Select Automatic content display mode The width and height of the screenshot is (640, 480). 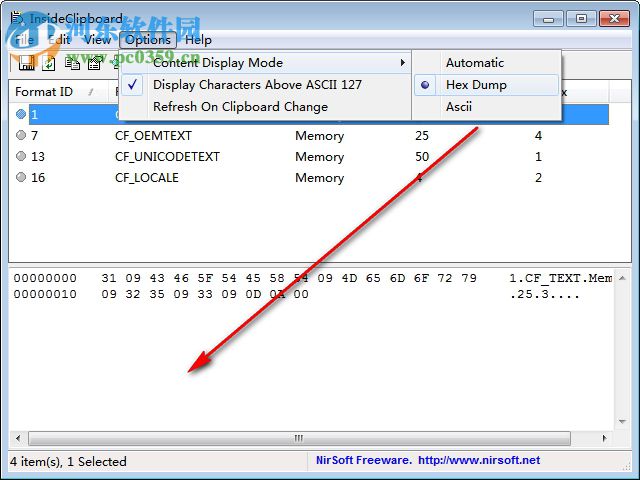coord(487,62)
